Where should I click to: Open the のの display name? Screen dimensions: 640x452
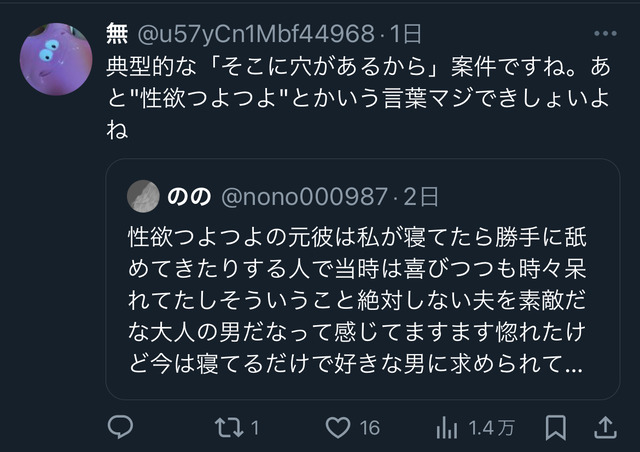pos(189,197)
